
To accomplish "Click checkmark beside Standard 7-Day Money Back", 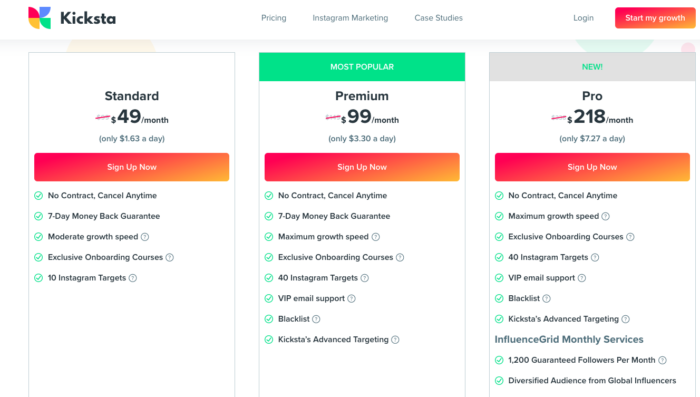I will click(39, 216).
